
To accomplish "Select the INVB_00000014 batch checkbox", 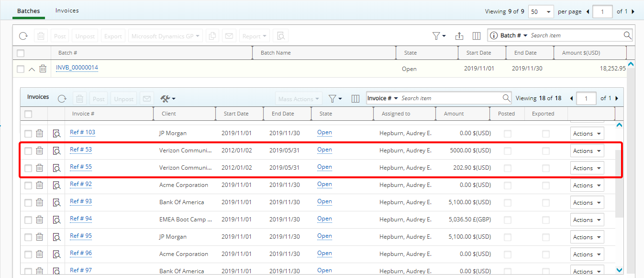I will (21, 69).
